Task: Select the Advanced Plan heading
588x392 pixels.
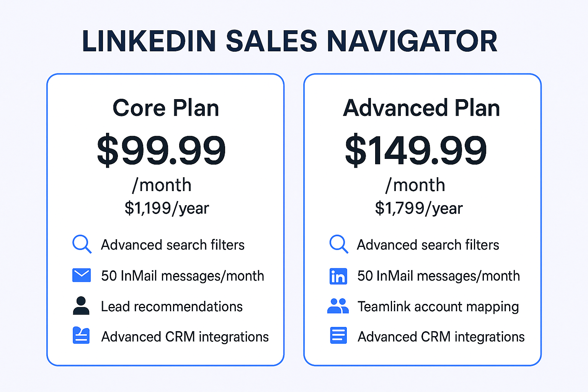Action: pos(422,108)
